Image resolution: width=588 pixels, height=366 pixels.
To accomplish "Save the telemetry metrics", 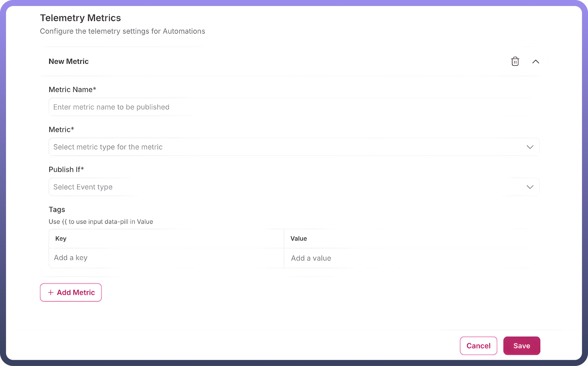I will click(522, 346).
